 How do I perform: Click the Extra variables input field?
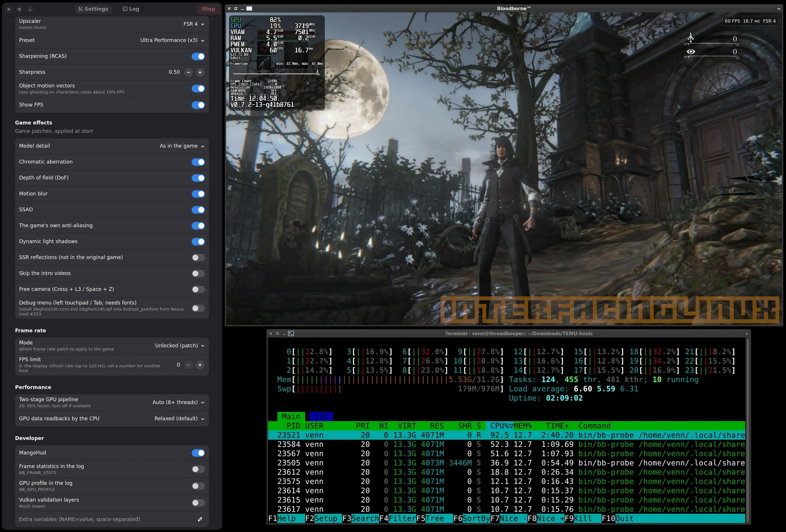pos(112,519)
